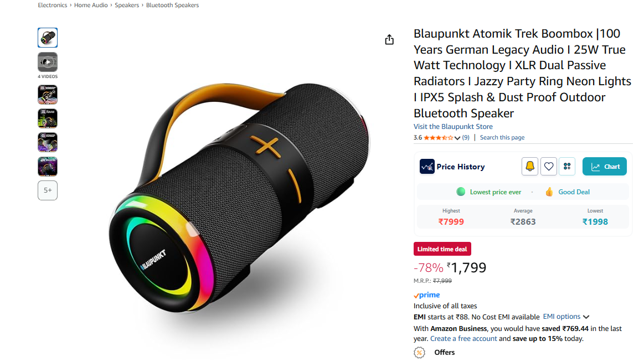Screen dimensions: 644x362
Task: Click the share icon above the product image
Action: pyautogui.click(x=389, y=39)
